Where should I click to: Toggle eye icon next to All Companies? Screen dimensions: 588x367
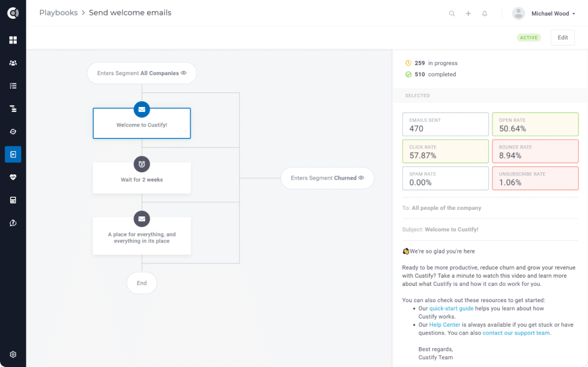[183, 73]
